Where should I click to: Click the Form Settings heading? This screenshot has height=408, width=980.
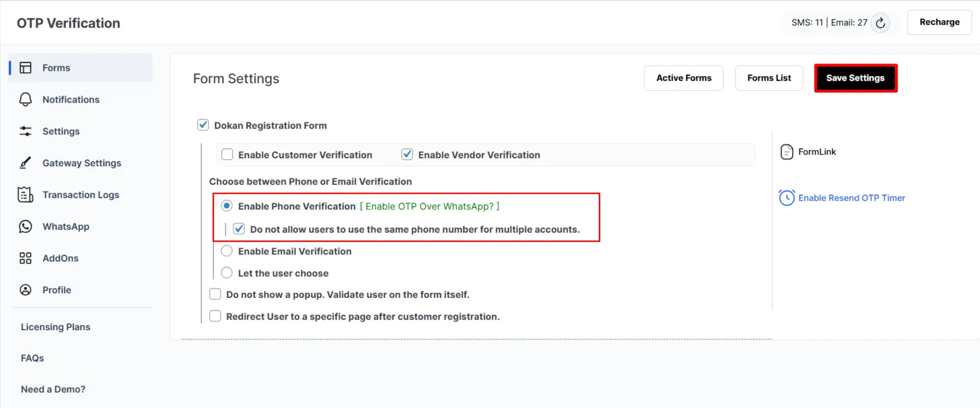[236, 78]
